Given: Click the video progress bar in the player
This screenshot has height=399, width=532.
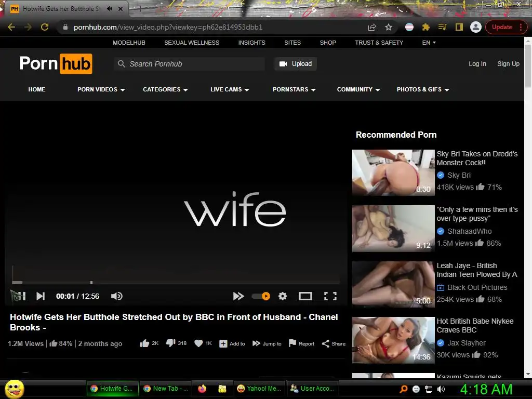Looking at the screenshot, I should tap(176, 282).
